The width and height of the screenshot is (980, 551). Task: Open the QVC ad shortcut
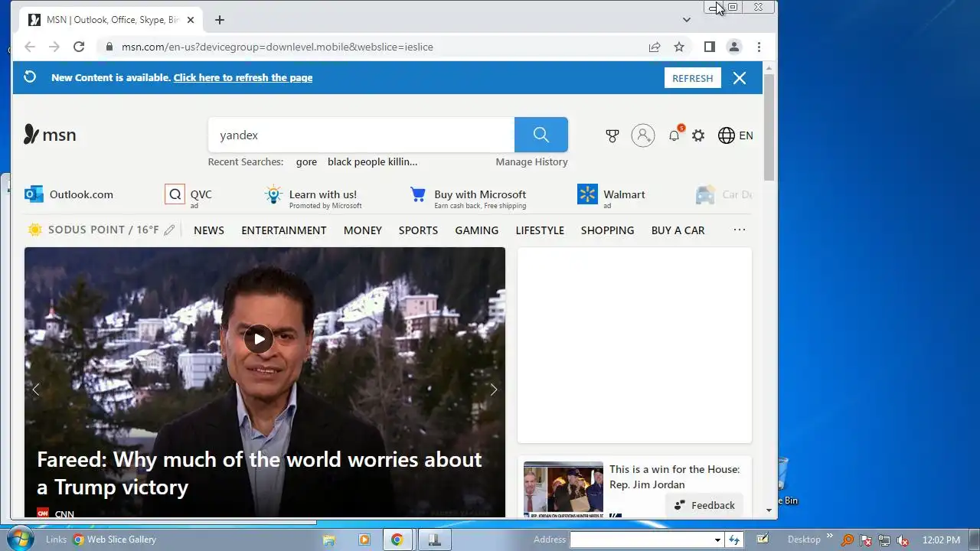188,195
